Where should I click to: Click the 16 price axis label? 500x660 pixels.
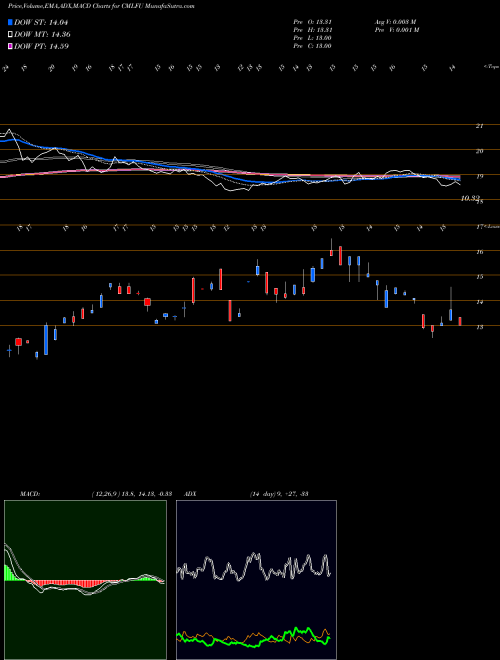tap(479, 252)
